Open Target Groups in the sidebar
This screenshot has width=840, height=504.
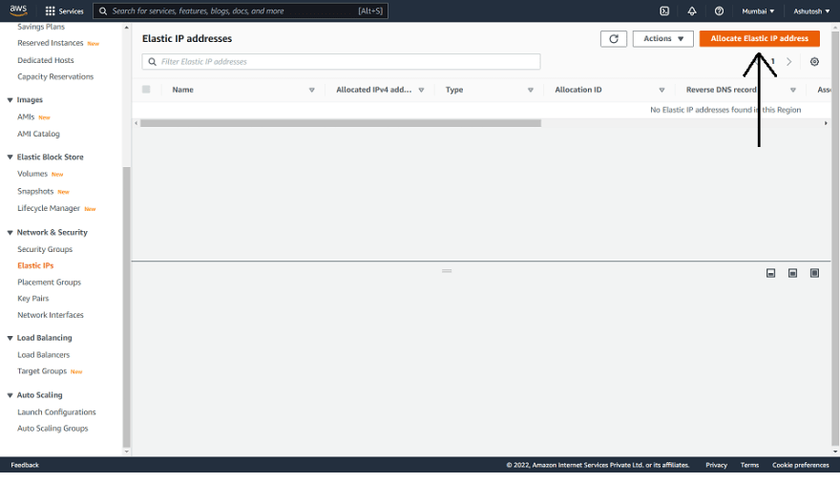pos(42,371)
